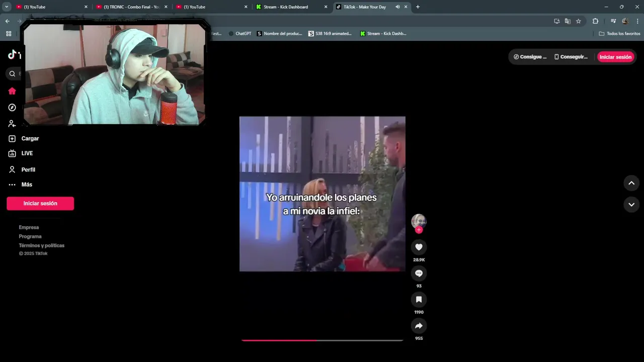Open the browser extensions puzzle icon
Image resolution: width=644 pixels, height=362 pixels.
[595, 21]
